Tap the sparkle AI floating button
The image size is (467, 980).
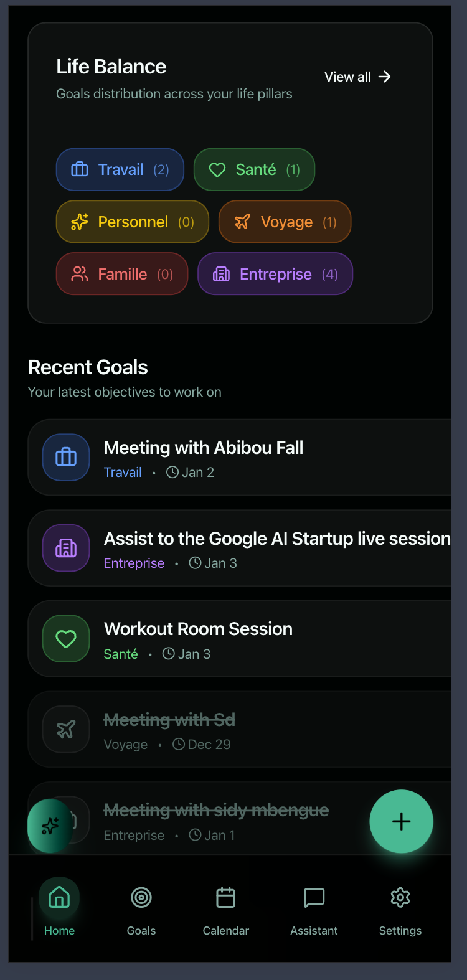click(50, 826)
